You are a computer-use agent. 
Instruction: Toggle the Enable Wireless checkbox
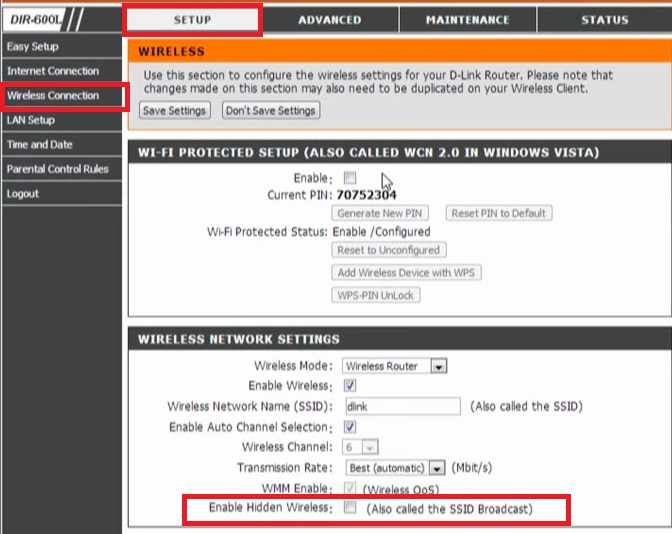click(350, 385)
